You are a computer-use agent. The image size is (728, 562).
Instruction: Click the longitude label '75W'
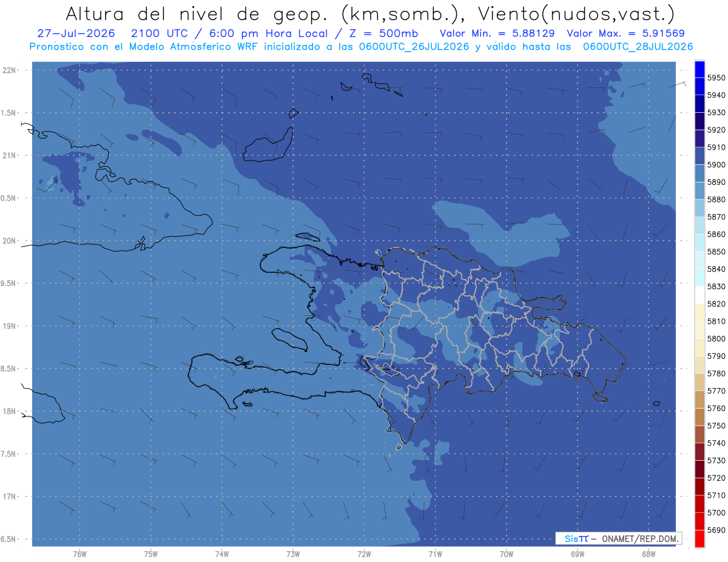click(151, 554)
